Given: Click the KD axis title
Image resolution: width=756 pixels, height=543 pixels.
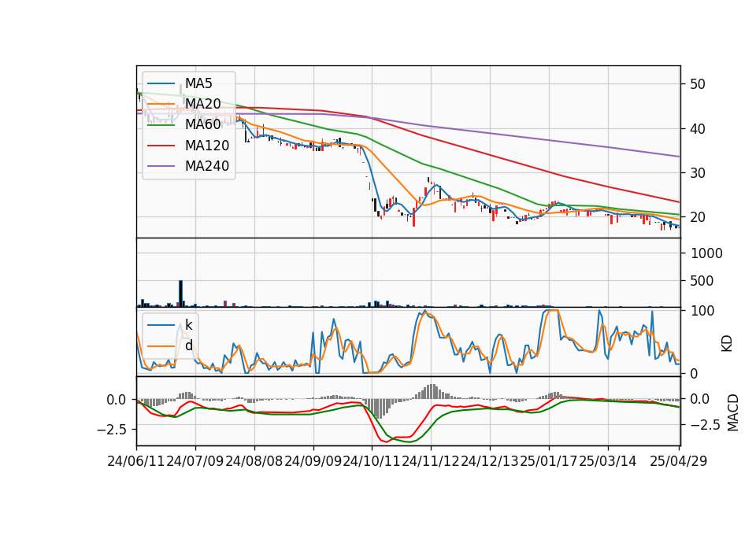Looking at the screenshot, I should coord(727,343).
